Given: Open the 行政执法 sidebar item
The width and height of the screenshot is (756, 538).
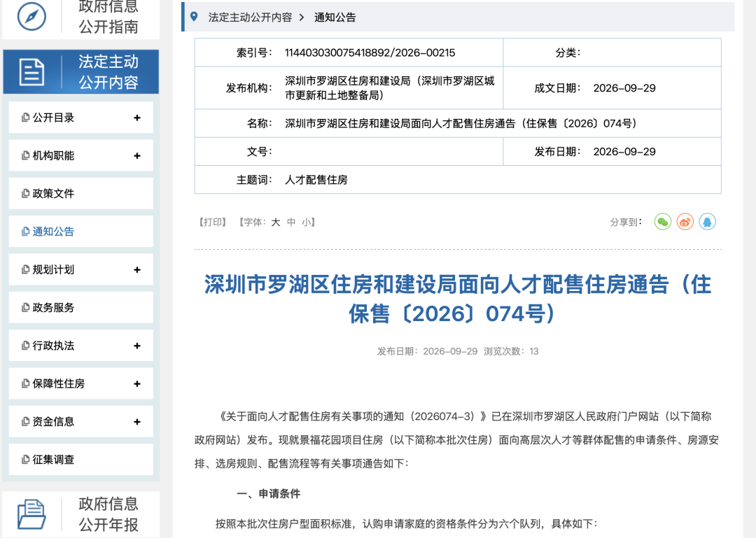Looking at the screenshot, I should point(81,346).
